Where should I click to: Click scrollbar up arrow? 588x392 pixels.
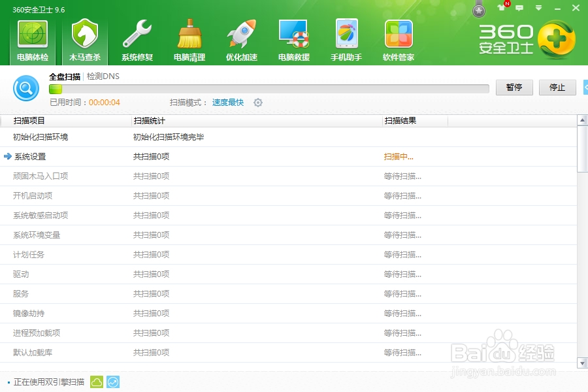click(x=582, y=120)
